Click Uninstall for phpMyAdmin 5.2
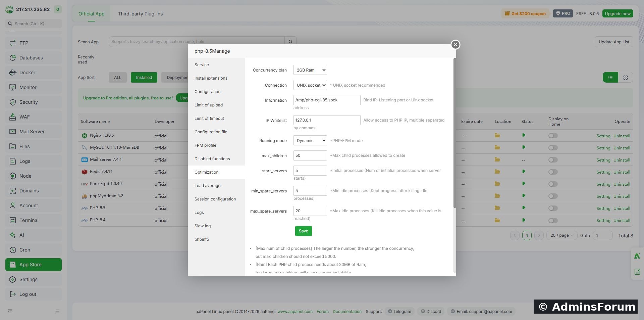The height and width of the screenshot is (320, 644). tap(622, 196)
